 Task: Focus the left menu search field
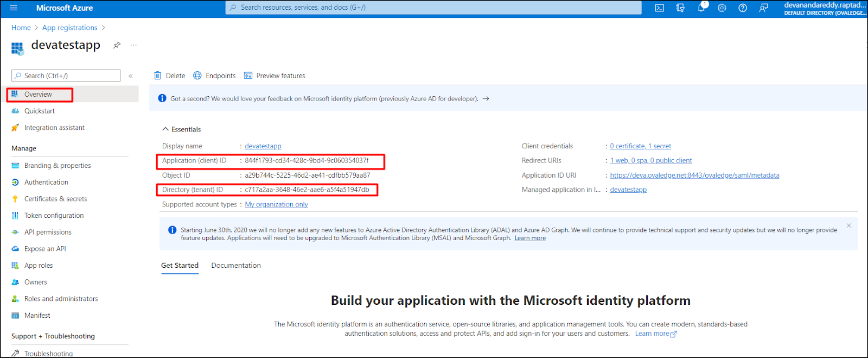click(66, 76)
